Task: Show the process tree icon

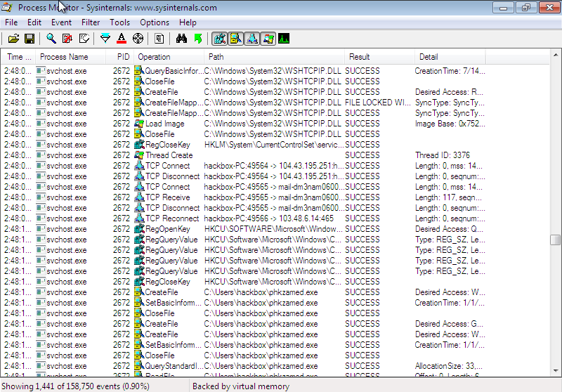Action: [159, 39]
